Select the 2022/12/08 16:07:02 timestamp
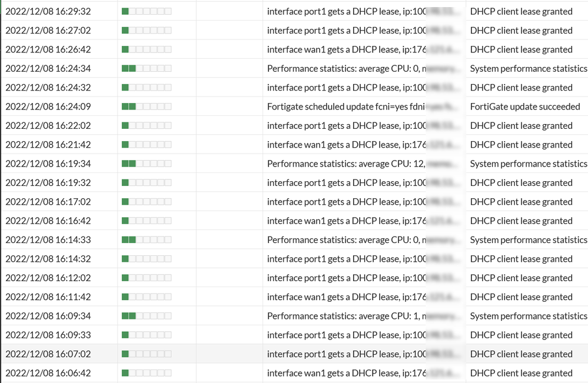Screen dimensions: 588x383 coord(48,354)
